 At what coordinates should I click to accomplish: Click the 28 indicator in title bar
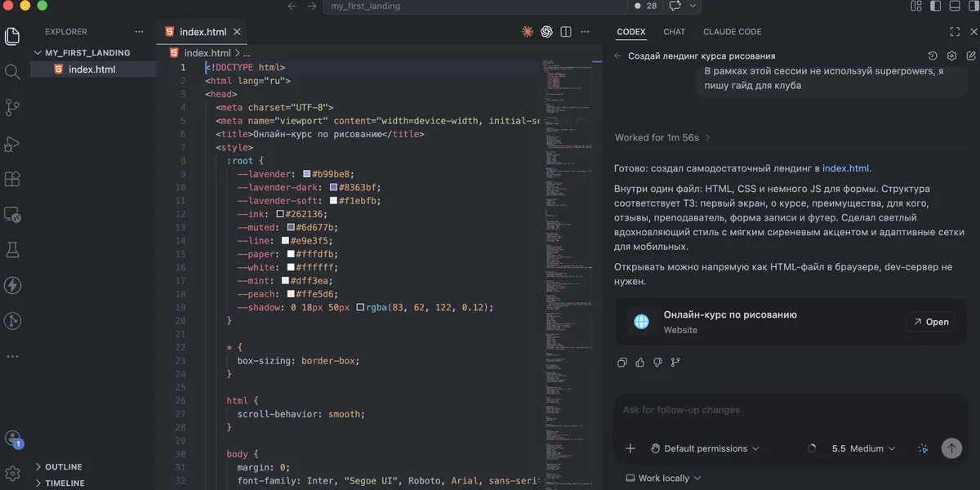(646, 6)
